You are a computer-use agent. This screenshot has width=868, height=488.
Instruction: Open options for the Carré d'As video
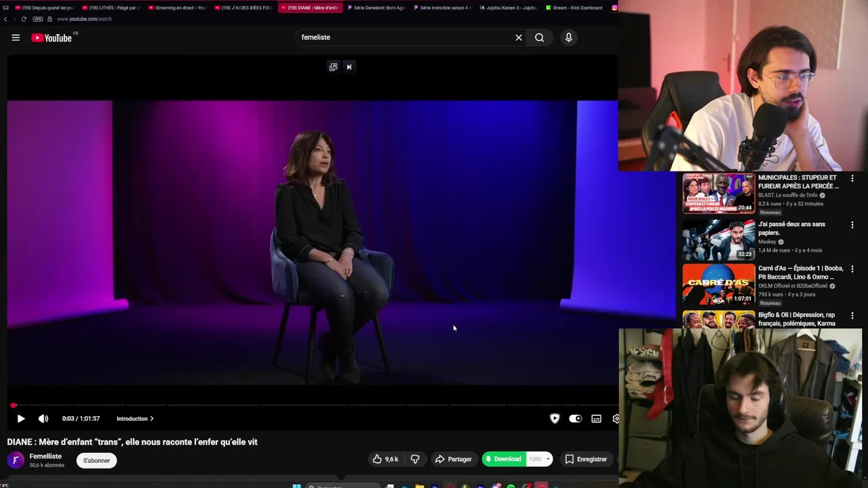pyautogui.click(x=852, y=269)
